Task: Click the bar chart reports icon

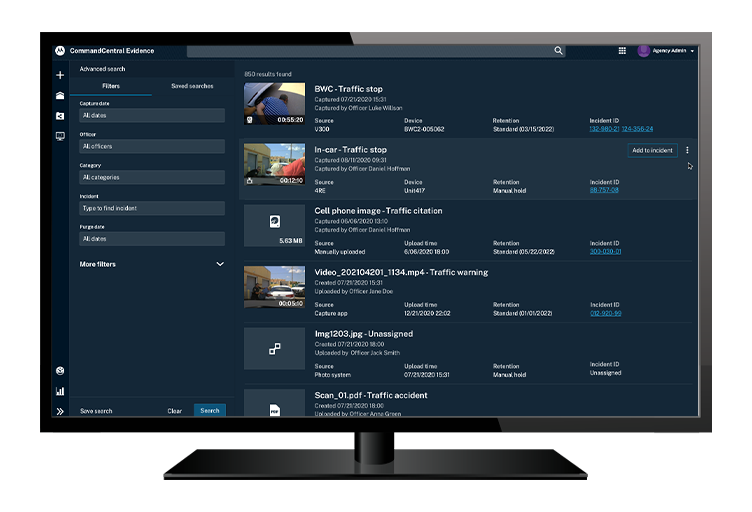Action: (x=60, y=391)
